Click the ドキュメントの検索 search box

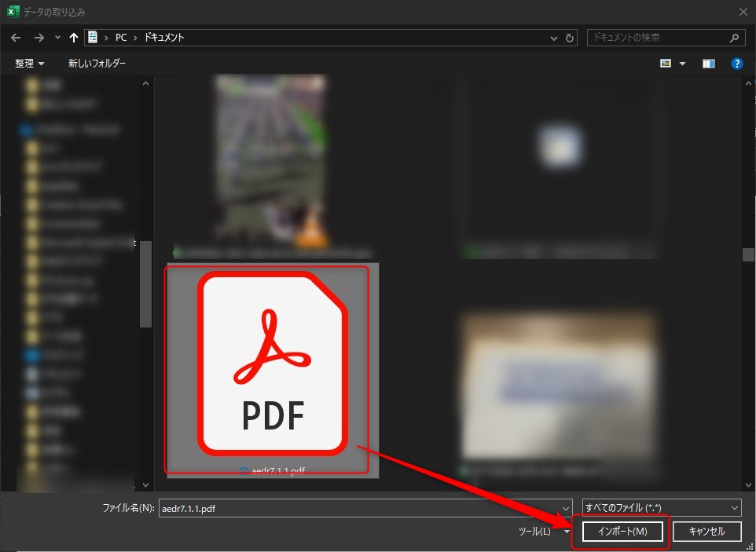point(656,38)
